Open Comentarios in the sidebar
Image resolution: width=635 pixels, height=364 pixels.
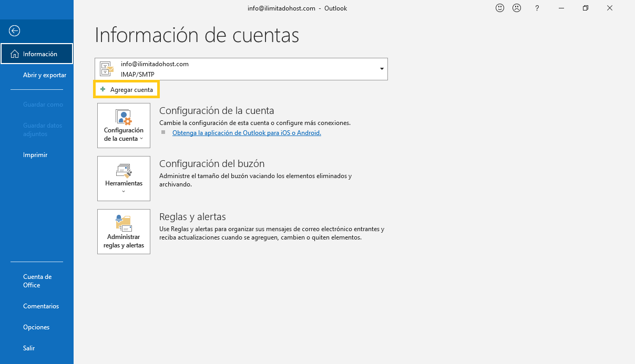pos(41,306)
